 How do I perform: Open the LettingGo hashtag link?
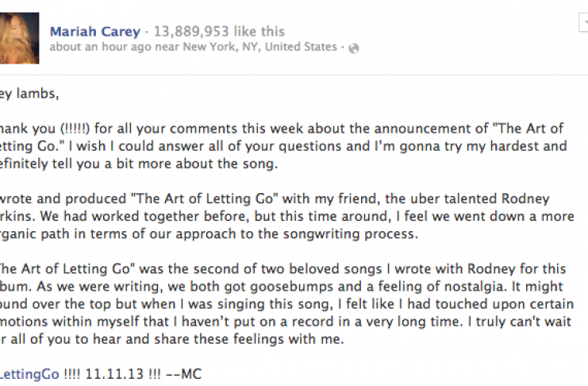pos(29,373)
